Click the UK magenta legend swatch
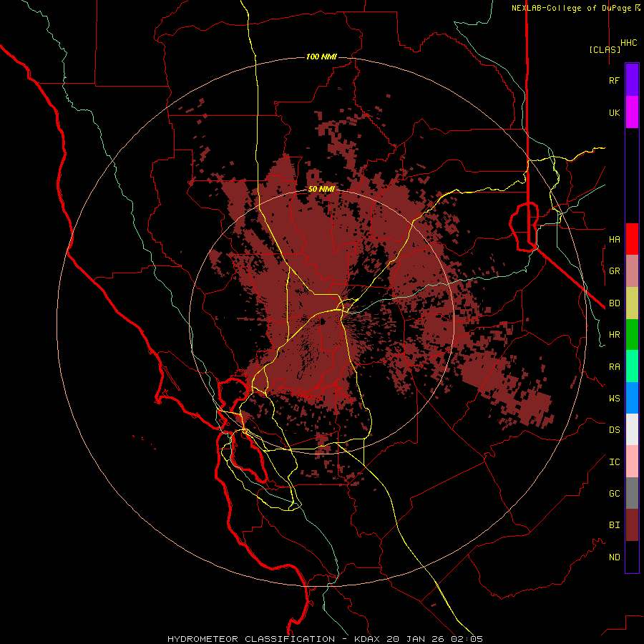 [x=632, y=112]
